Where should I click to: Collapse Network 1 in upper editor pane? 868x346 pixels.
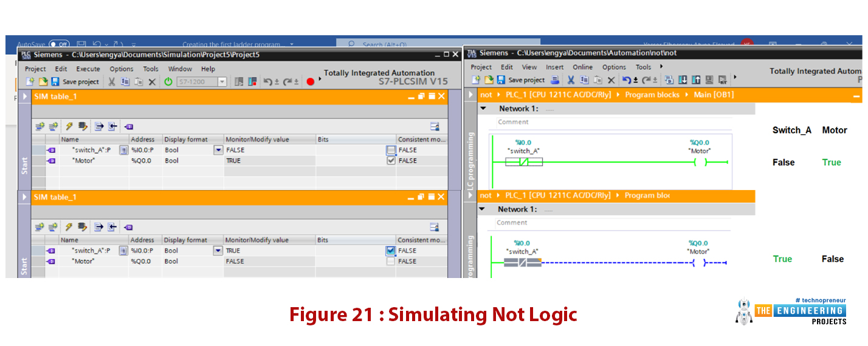(x=483, y=109)
